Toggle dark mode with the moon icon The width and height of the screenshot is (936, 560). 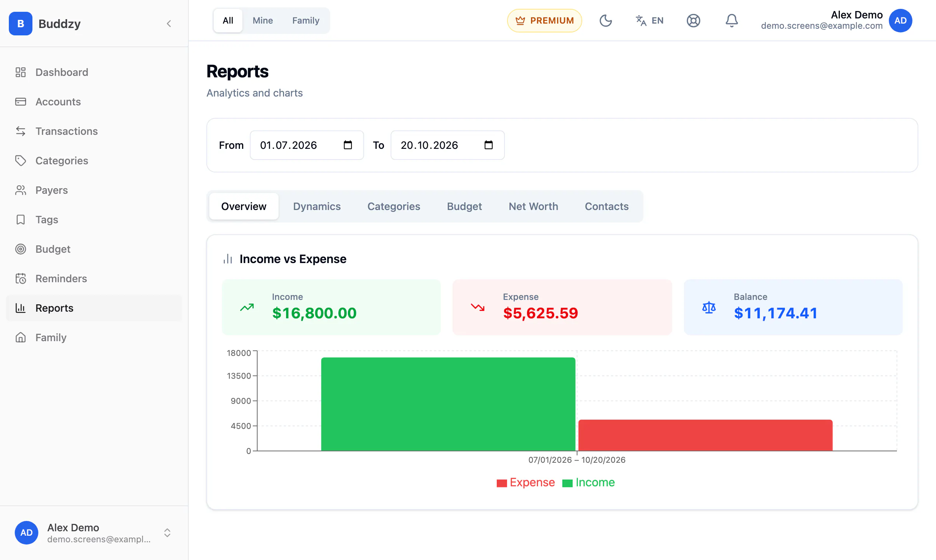[x=605, y=20]
